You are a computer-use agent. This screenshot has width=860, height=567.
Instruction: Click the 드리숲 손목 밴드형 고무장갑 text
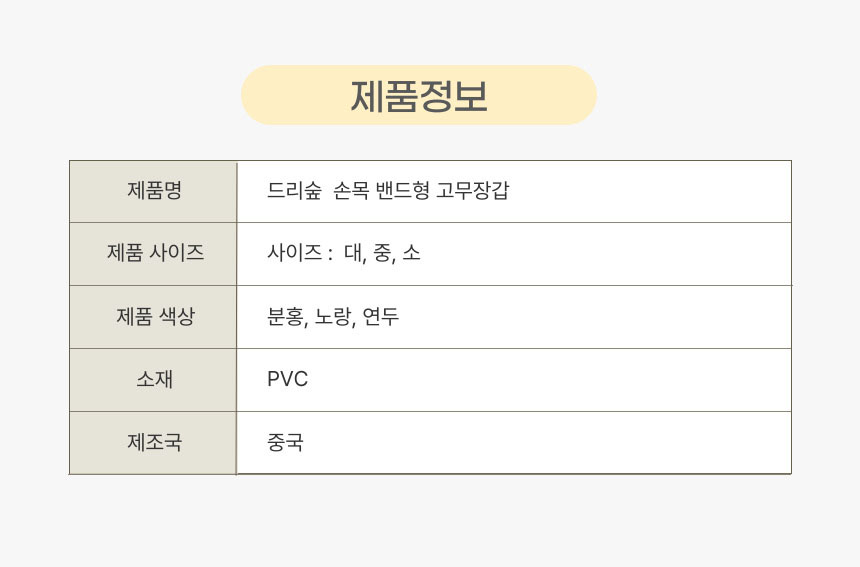388,191
